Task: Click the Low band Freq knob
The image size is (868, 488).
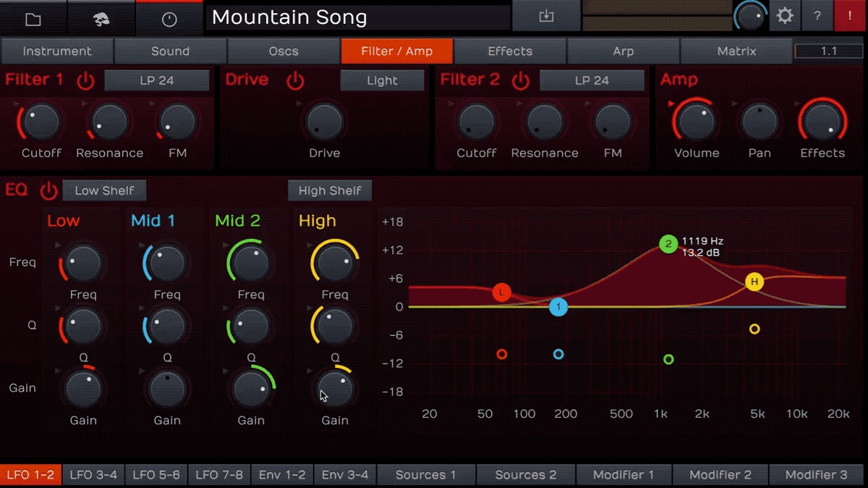Action: coord(83,264)
